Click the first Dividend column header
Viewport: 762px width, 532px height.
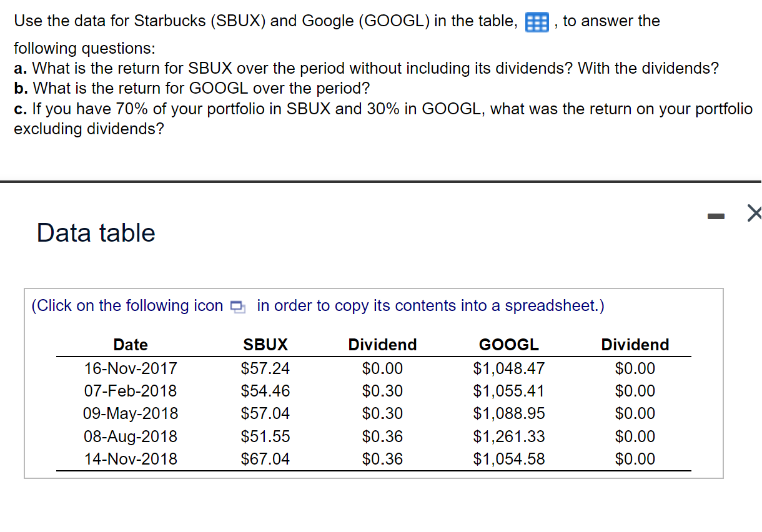pos(382,344)
